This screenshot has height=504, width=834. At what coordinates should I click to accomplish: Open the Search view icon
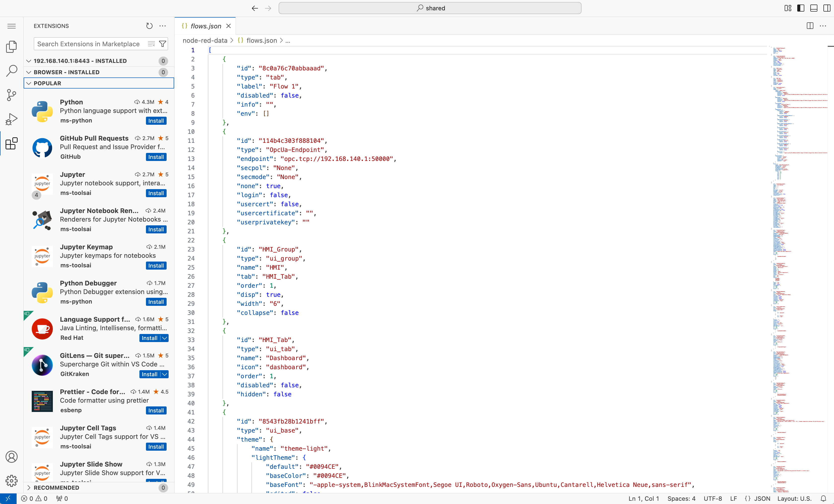[12, 71]
